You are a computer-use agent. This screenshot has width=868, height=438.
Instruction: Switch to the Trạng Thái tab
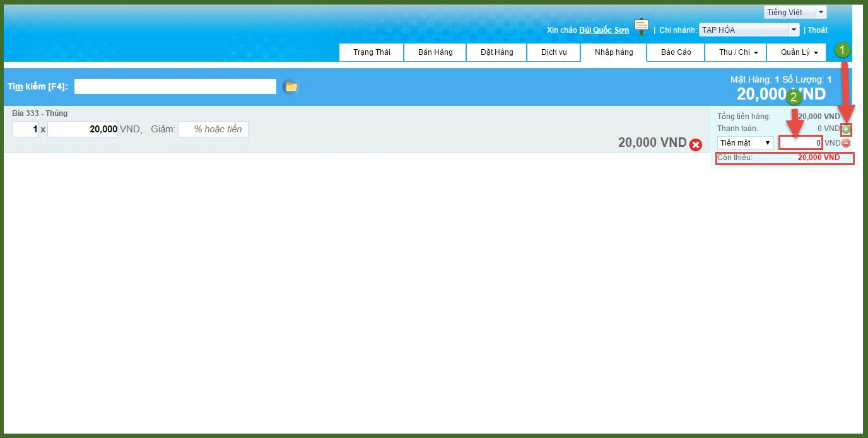tap(372, 52)
